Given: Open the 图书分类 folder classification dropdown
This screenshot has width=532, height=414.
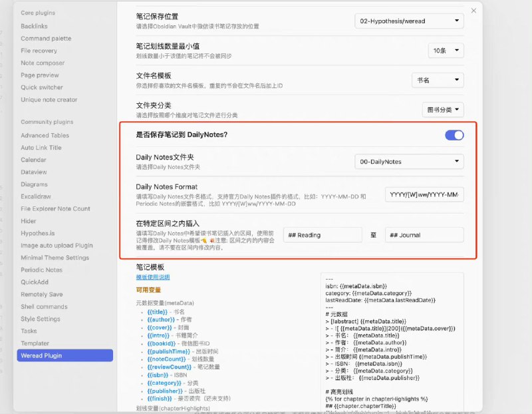Looking at the screenshot, I should point(442,109).
